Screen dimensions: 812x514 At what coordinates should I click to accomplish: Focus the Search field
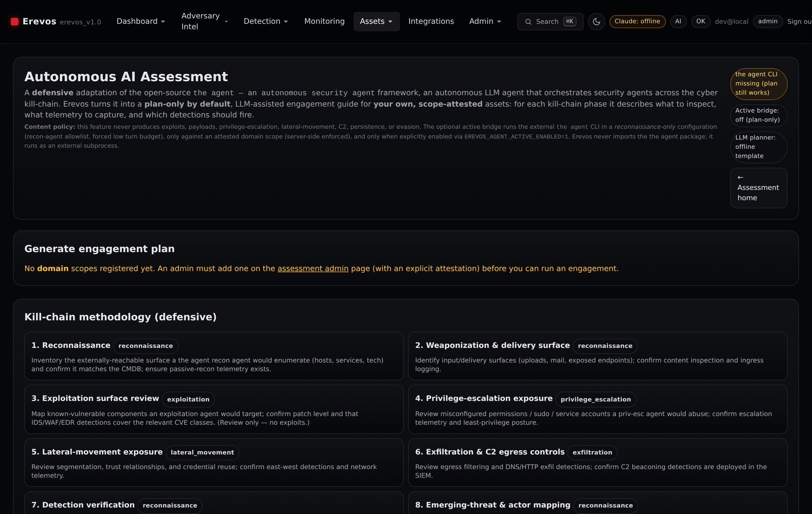(x=550, y=21)
